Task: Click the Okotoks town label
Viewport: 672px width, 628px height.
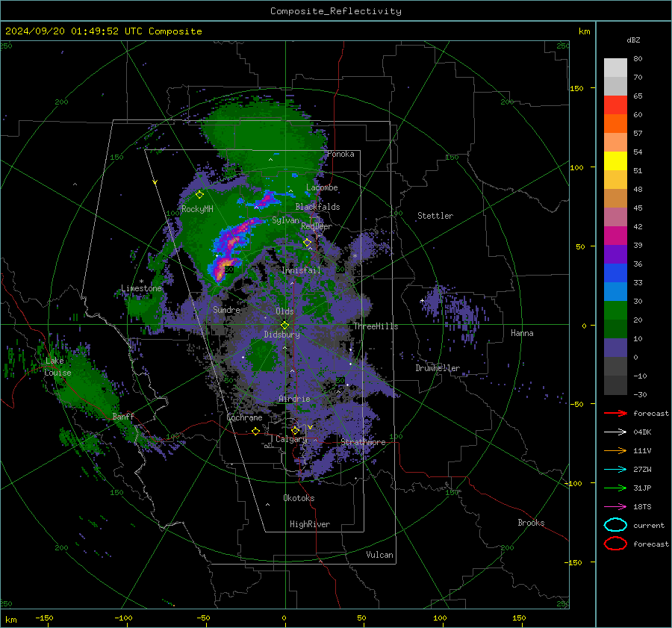Action: (299, 498)
